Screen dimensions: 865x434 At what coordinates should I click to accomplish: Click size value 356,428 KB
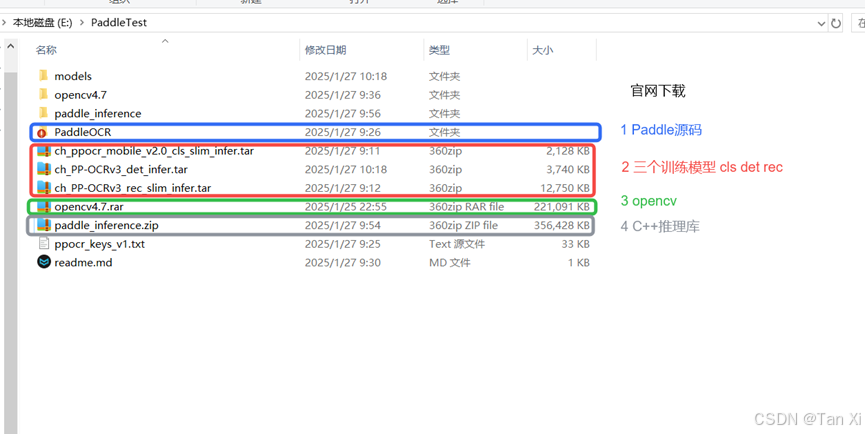[562, 226]
